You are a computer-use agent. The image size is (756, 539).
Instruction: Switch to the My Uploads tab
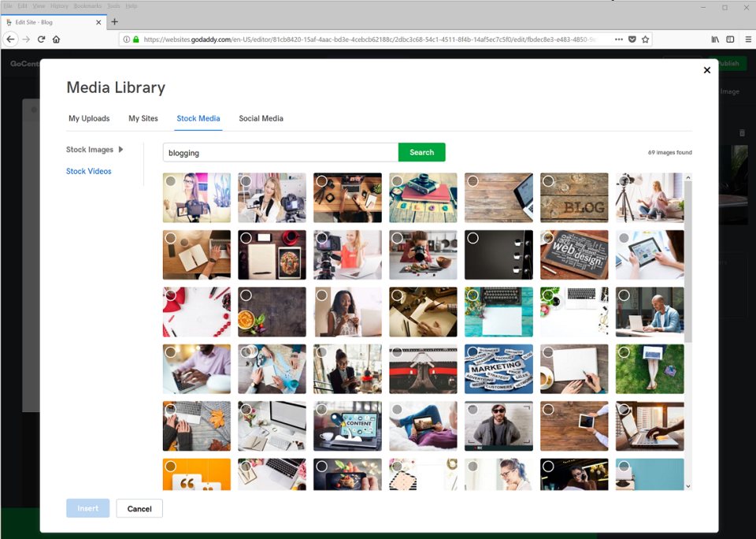(x=89, y=118)
